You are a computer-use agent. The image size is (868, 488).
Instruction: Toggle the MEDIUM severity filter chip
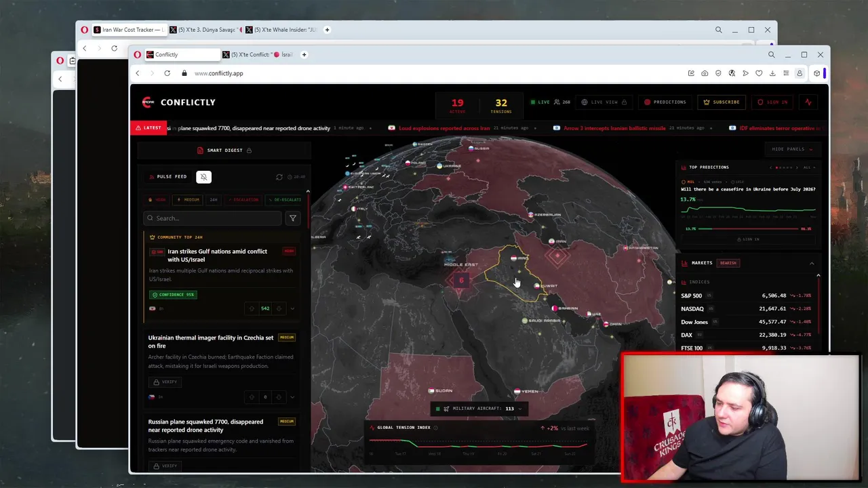pyautogui.click(x=188, y=200)
